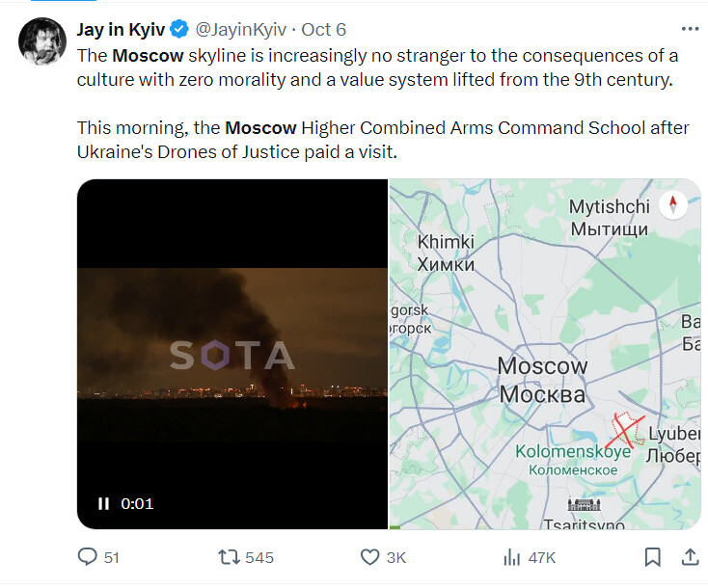The height and width of the screenshot is (588, 708).
Task: Open the three-dot more options menu
Action: 690,29
